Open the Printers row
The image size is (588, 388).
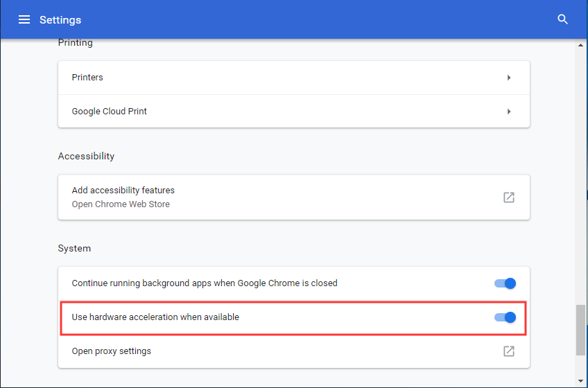point(294,78)
